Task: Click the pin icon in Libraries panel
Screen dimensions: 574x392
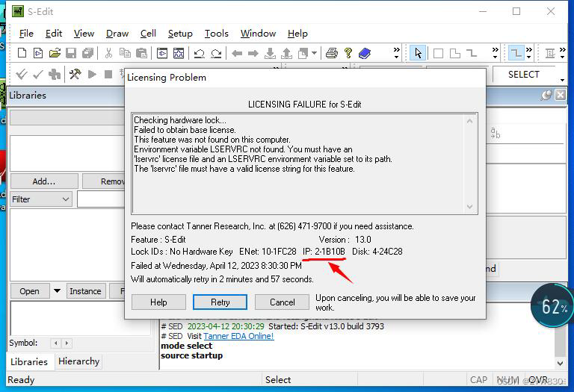Action: coord(546,96)
